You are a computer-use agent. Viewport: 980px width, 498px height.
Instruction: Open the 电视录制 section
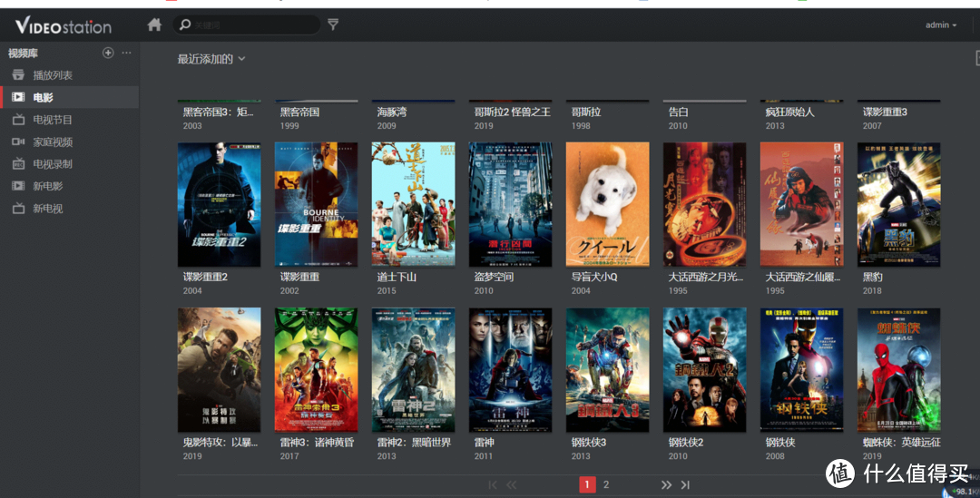tap(53, 163)
